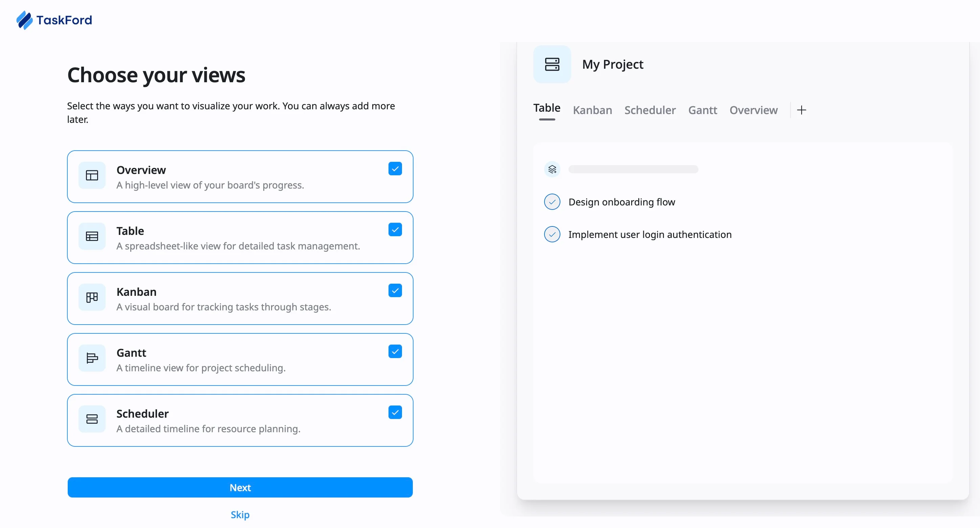980x528 pixels.
Task: Click 'A visual board for tracking tasks through stages.'
Action: [224, 307]
